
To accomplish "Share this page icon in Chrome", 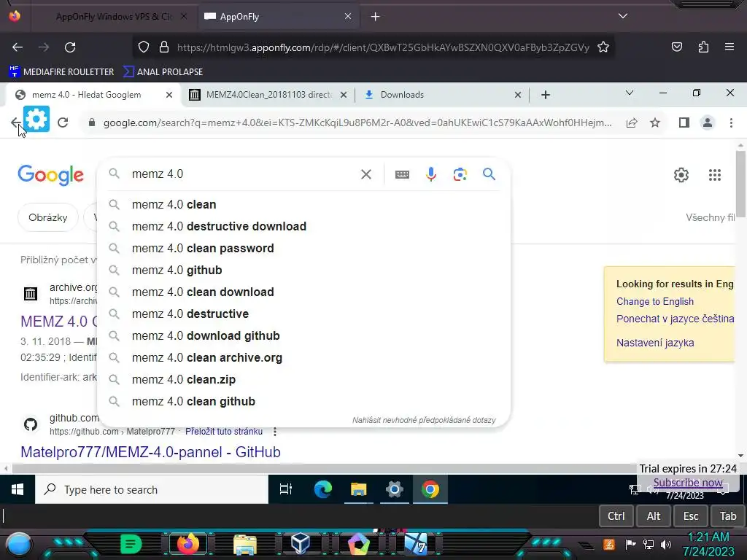I will [x=632, y=122].
